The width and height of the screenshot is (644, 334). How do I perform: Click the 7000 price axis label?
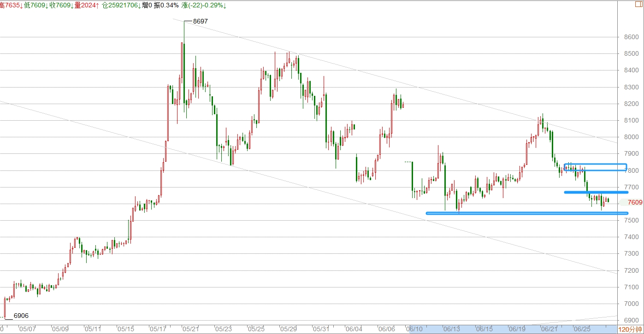pos(632,304)
